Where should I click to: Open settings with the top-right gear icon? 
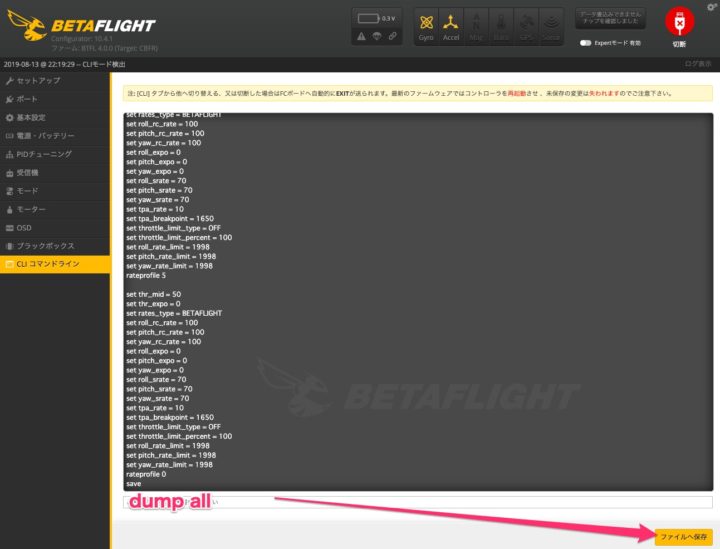(711, 7)
